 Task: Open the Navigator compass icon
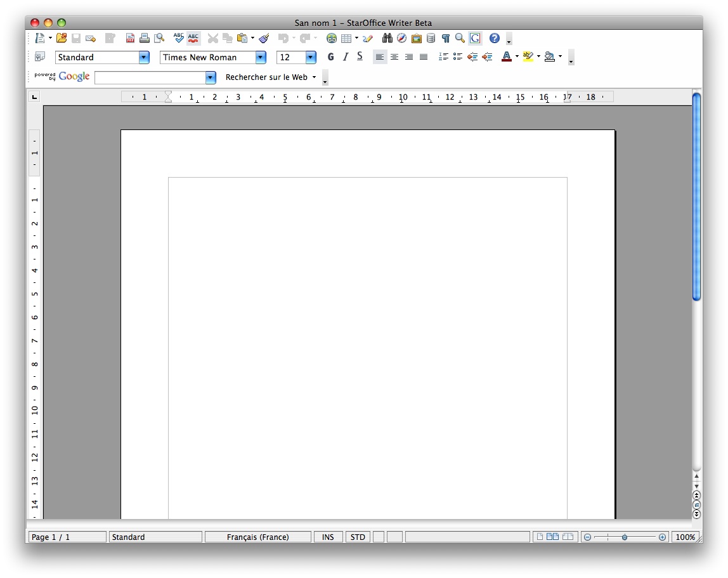(x=401, y=38)
